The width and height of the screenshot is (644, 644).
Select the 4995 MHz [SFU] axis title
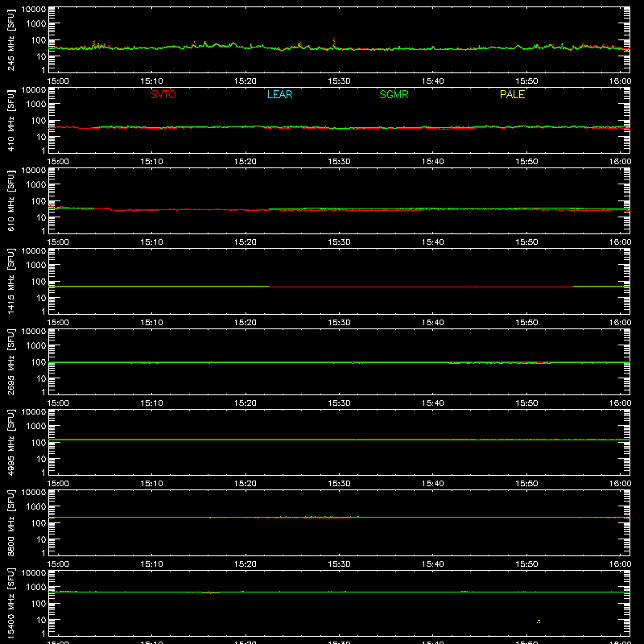coord(10,442)
